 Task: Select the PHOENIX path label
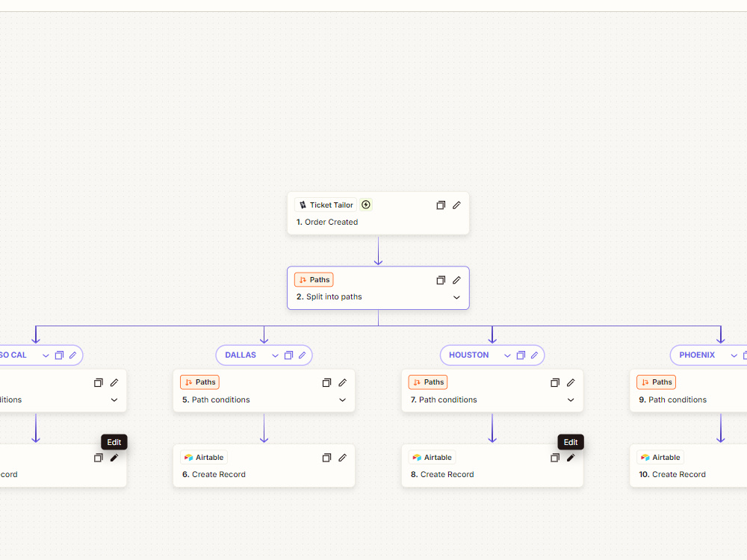697,355
